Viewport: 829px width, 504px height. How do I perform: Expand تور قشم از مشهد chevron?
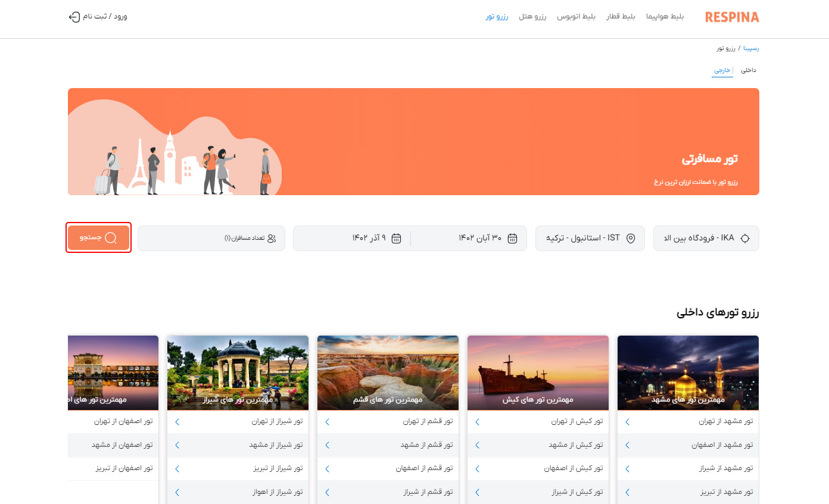(327, 445)
